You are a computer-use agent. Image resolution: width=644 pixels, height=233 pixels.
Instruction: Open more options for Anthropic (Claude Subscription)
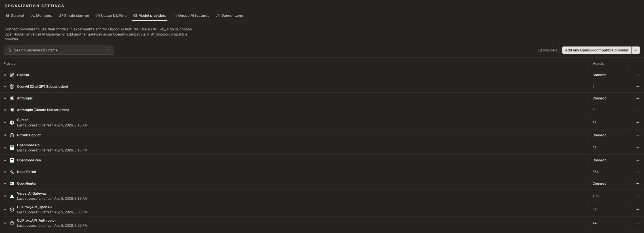tap(637, 110)
